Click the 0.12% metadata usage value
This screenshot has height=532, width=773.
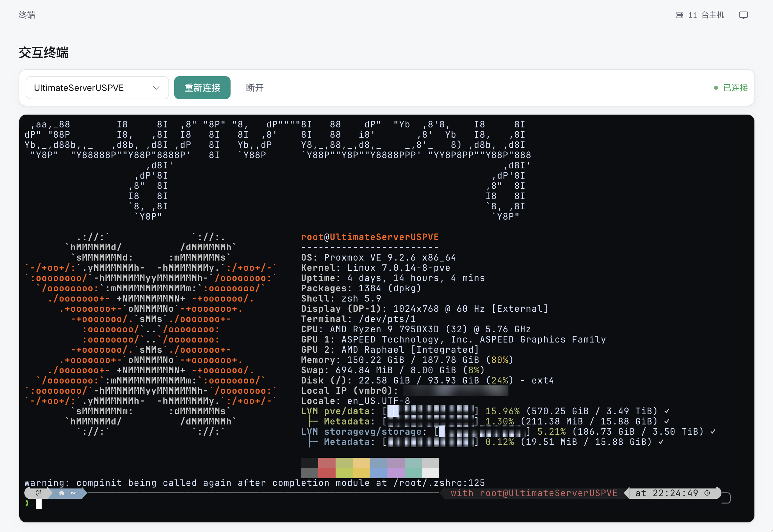tap(500, 442)
